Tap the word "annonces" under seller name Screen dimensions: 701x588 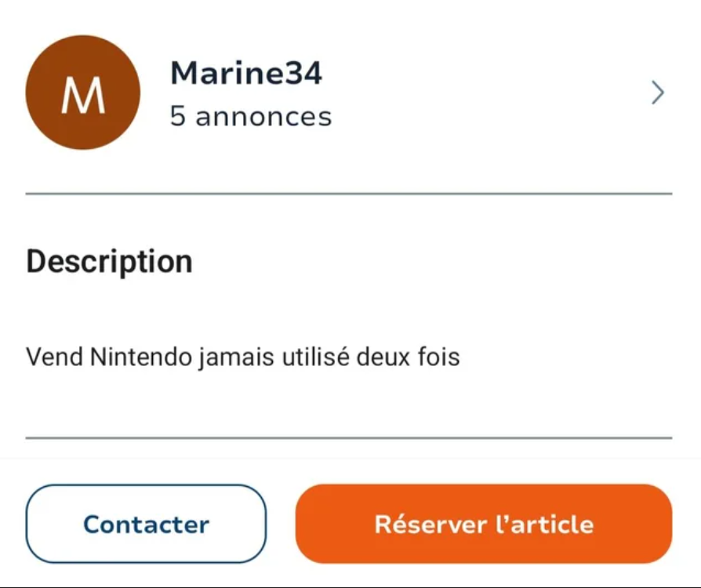[263, 117]
